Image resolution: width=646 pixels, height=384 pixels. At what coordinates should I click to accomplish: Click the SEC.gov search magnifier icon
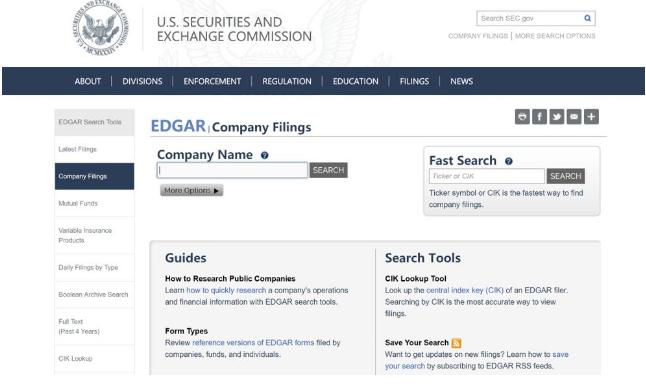coord(587,18)
